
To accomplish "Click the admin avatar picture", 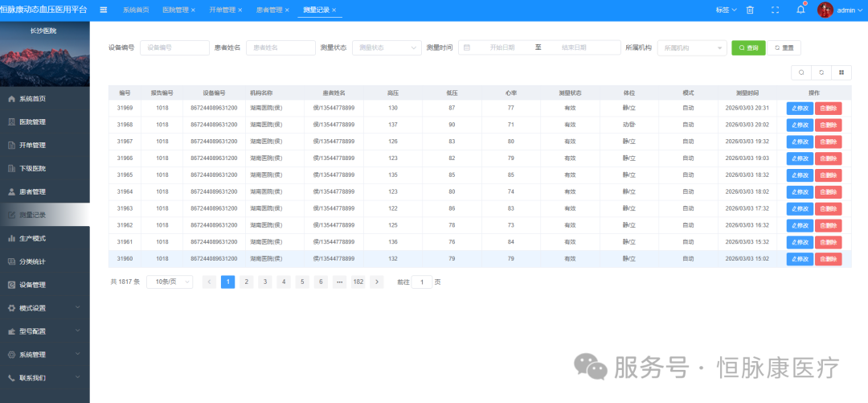I will (825, 10).
